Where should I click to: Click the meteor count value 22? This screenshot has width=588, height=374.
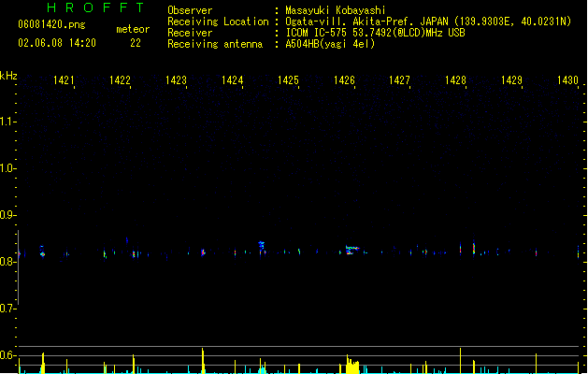point(136,43)
